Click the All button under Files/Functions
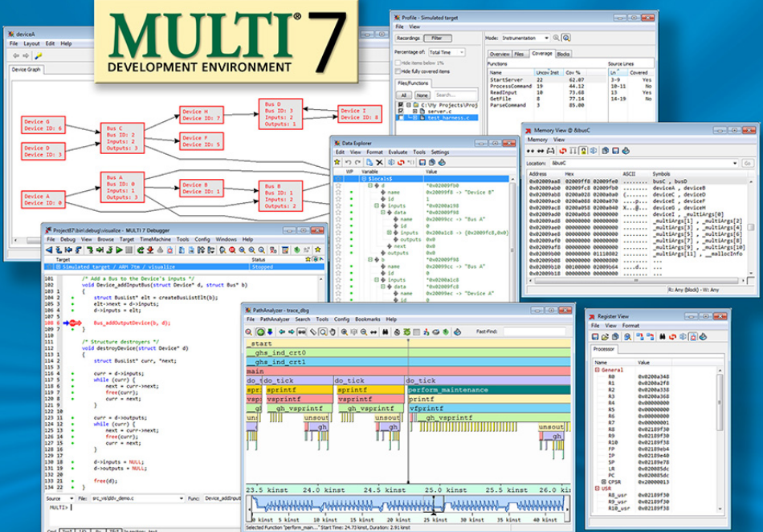 (x=404, y=95)
